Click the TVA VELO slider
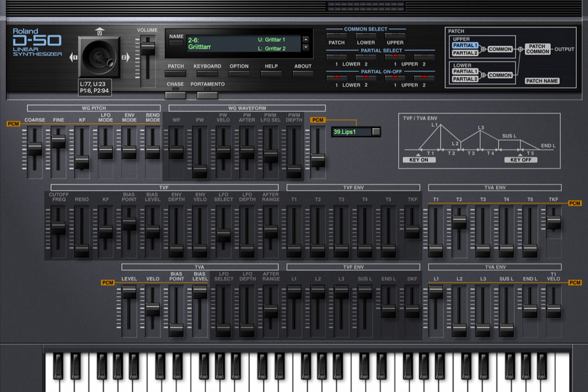This screenshot has height=392, width=588. point(153,309)
